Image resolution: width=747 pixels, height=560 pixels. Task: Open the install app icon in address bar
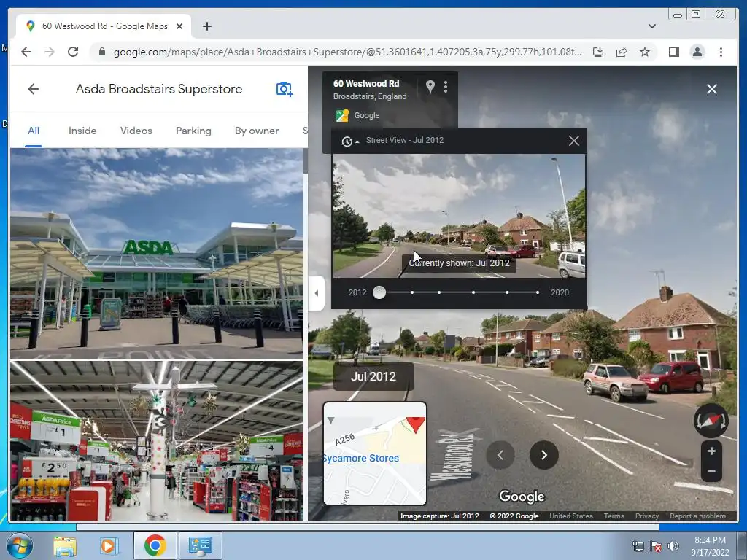(x=598, y=52)
